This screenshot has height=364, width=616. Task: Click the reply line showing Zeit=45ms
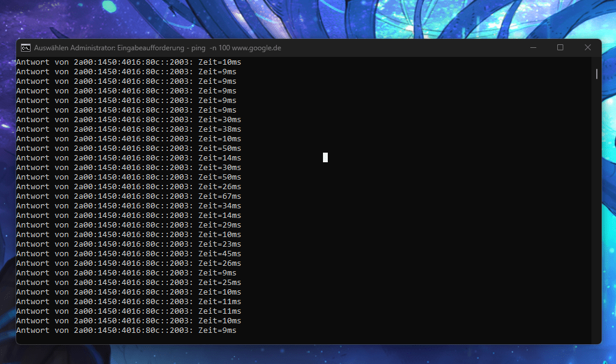pos(128,254)
